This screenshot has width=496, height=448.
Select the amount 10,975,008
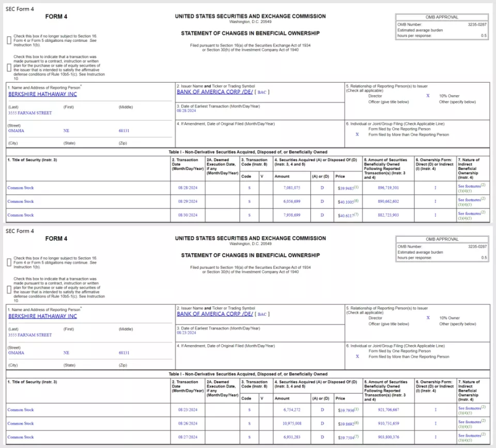click(291, 424)
